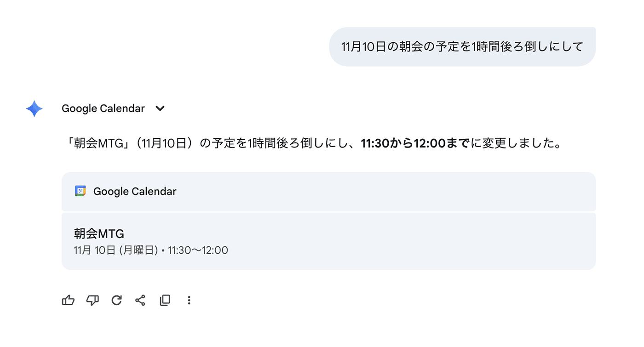644x347 pixels.
Task: Click the user message bubble about 11月10日
Action: (x=462, y=47)
